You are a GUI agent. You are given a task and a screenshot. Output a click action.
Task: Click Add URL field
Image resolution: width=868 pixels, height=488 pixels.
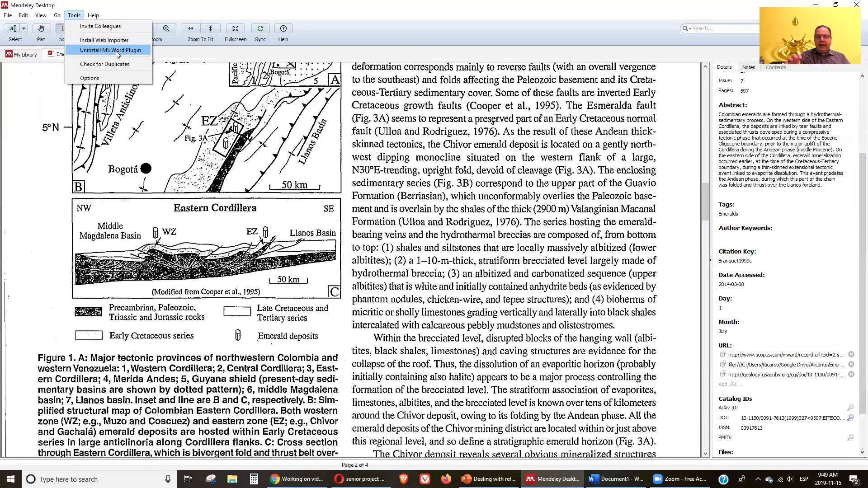(730, 384)
